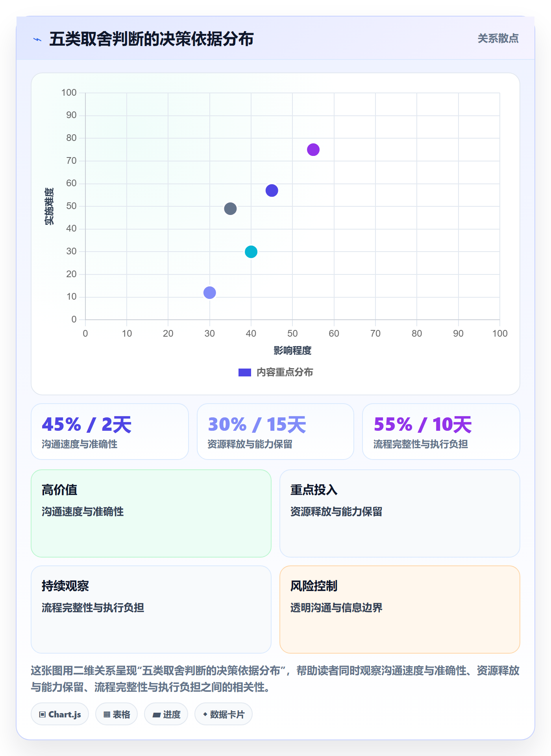
Task: Click the lightning bolt icon beside the title
Action: tap(37, 39)
